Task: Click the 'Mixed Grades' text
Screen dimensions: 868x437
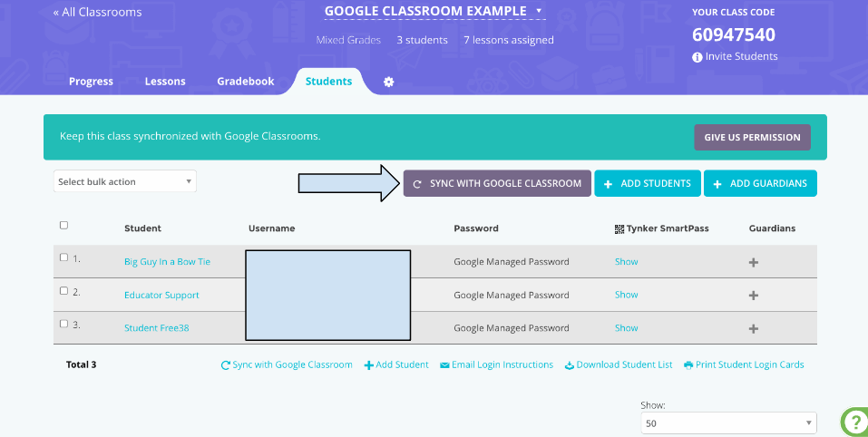Action: (348, 40)
